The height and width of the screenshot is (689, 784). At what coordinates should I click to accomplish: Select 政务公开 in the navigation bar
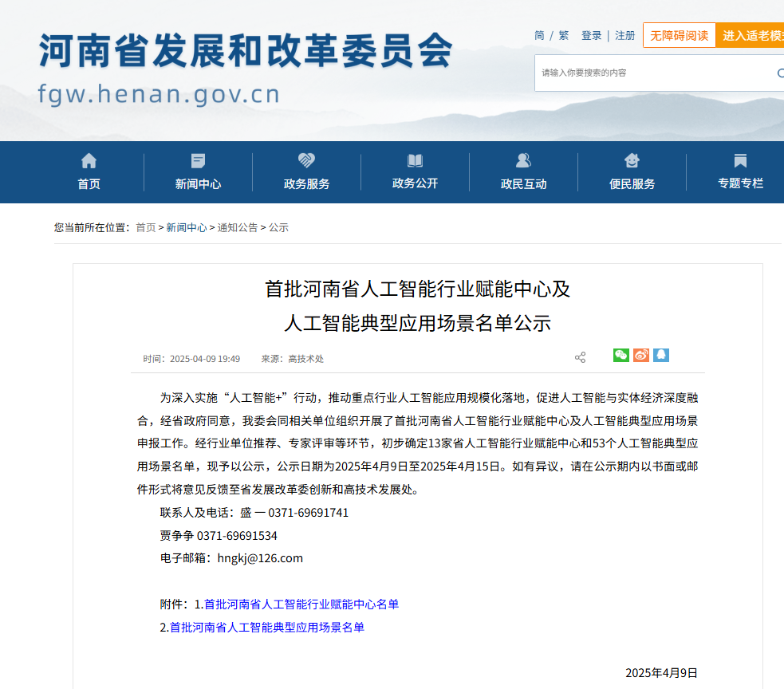click(x=415, y=171)
